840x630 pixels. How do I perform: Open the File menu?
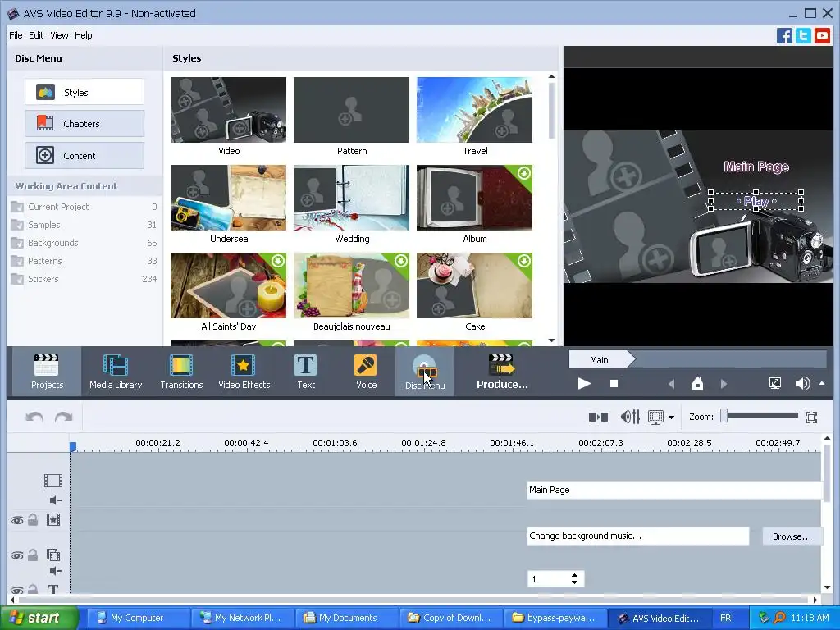click(16, 35)
